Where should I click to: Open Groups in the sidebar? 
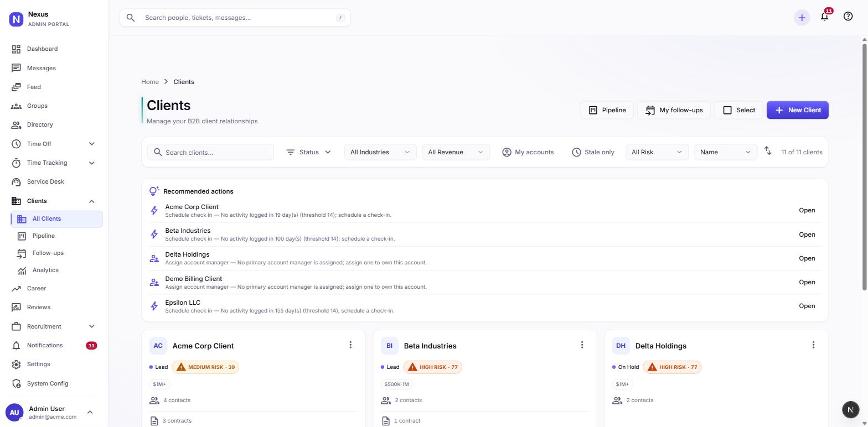[54, 106]
